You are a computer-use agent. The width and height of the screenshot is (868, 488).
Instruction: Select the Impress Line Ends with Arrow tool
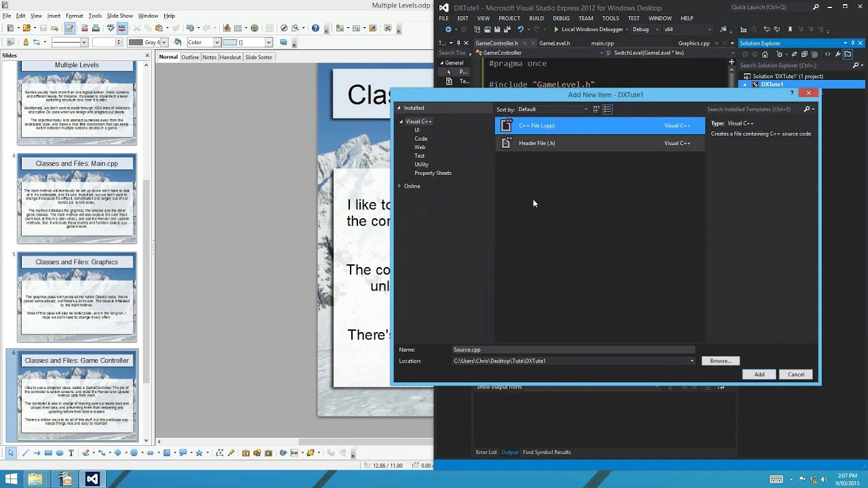pyautogui.click(x=37, y=453)
